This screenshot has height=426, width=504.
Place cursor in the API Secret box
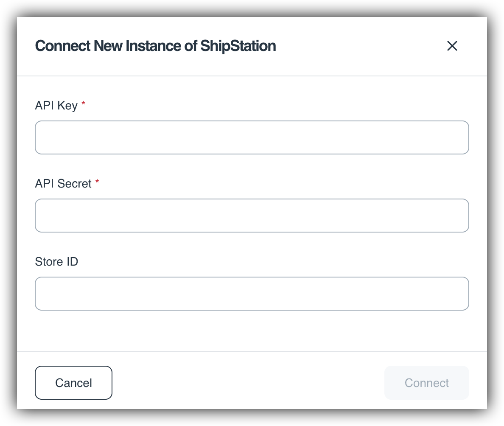[252, 216]
